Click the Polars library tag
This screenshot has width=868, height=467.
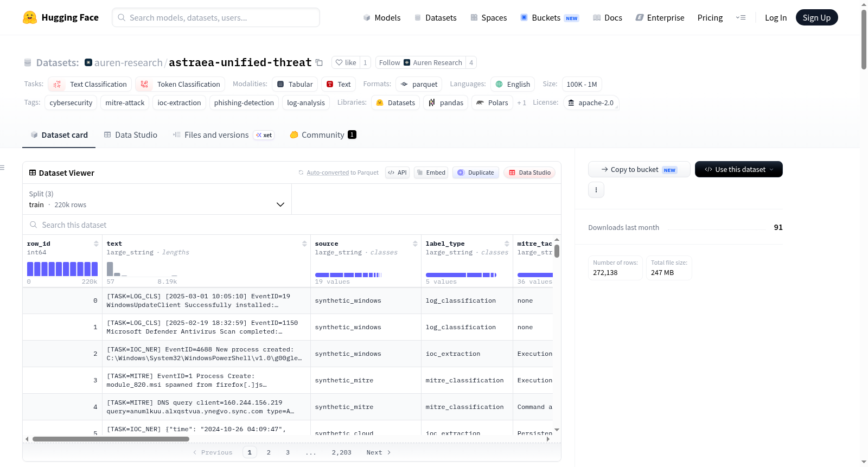tap(492, 103)
